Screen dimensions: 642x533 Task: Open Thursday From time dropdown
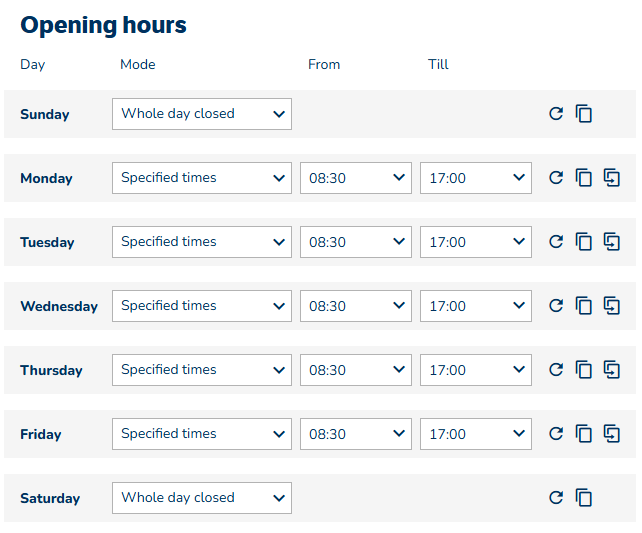click(x=355, y=370)
